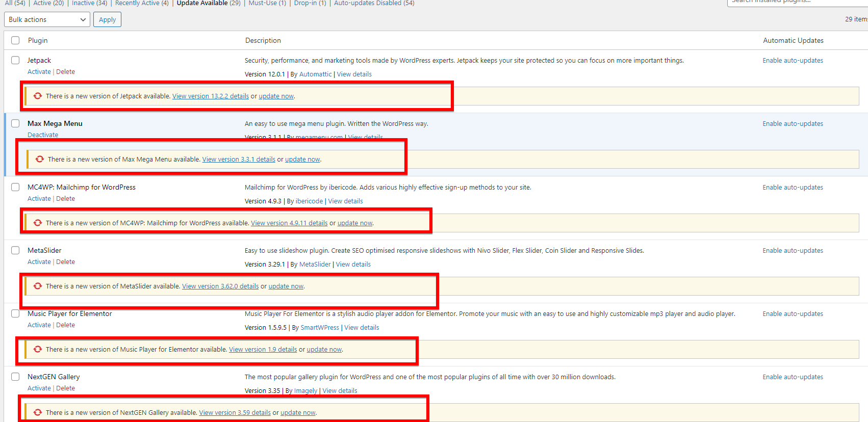The width and height of the screenshot is (868, 422).
Task: Update Music Player for Elementor now
Action: (324, 349)
